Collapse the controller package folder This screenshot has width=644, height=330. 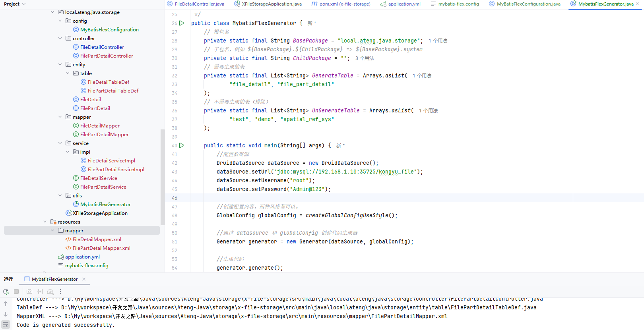(x=60, y=38)
